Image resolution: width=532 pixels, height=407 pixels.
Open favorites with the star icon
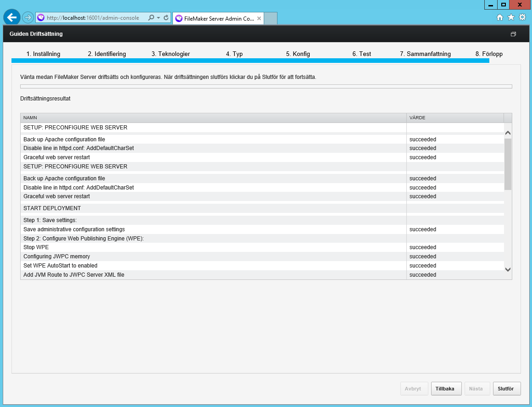point(511,17)
